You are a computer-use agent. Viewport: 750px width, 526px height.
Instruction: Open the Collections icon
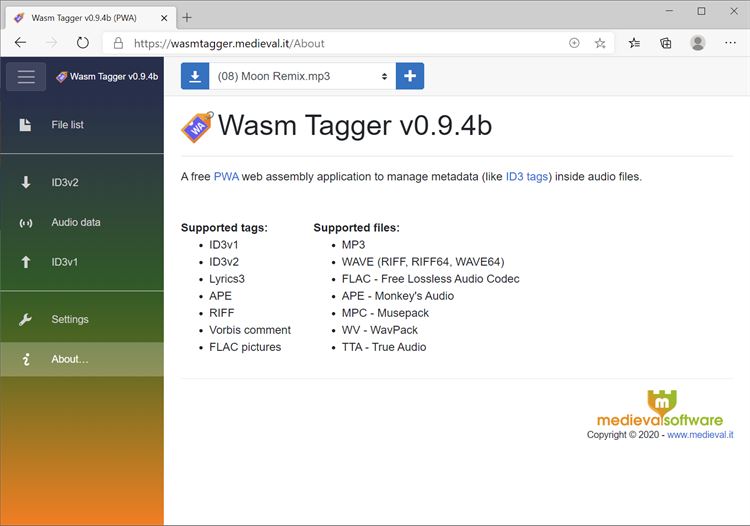click(666, 44)
